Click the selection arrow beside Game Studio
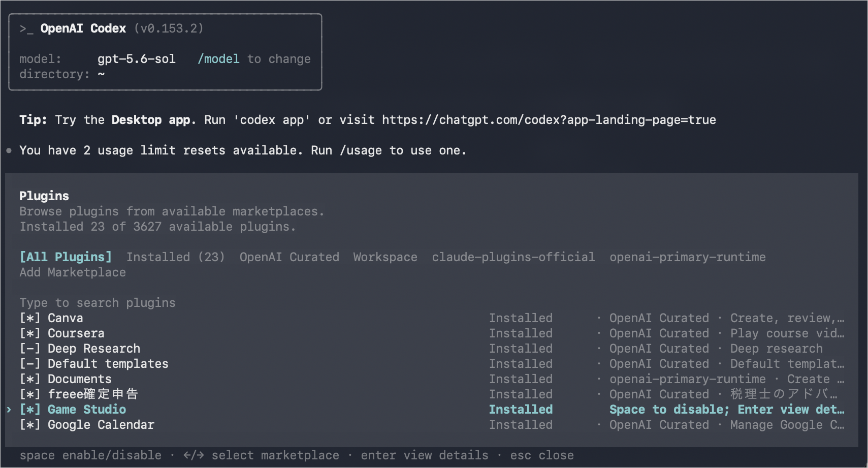The height and width of the screenshot is (468, 868). tap(9, 410)
